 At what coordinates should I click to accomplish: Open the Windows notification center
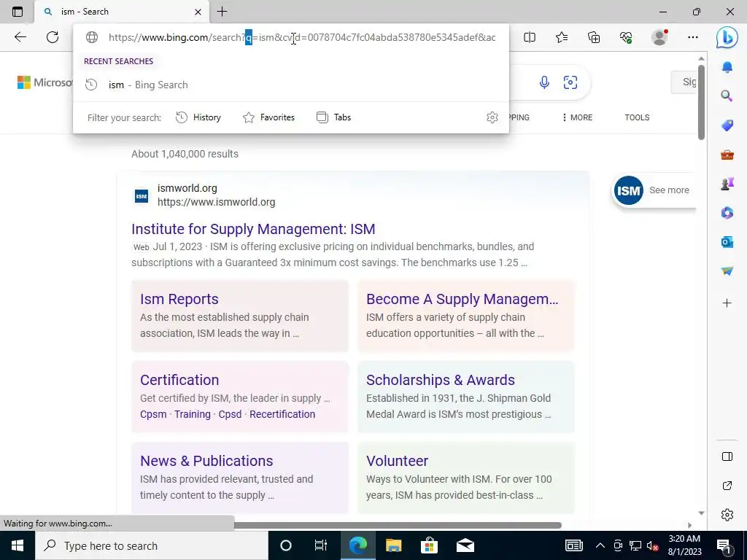point(724,545)
